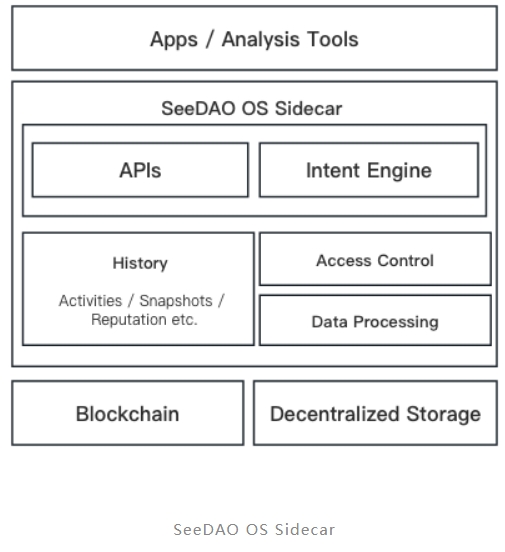Image resolution: width=505 pixels, height=552 pixels.
Task: Click the word Engine in Intent Engine
Action: (399, 172)
